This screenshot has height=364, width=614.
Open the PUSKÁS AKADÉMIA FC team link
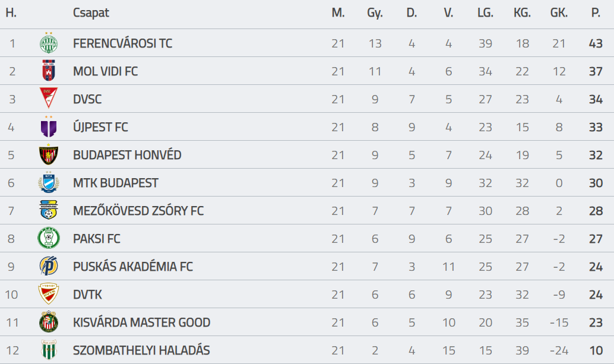pos(133,267)
